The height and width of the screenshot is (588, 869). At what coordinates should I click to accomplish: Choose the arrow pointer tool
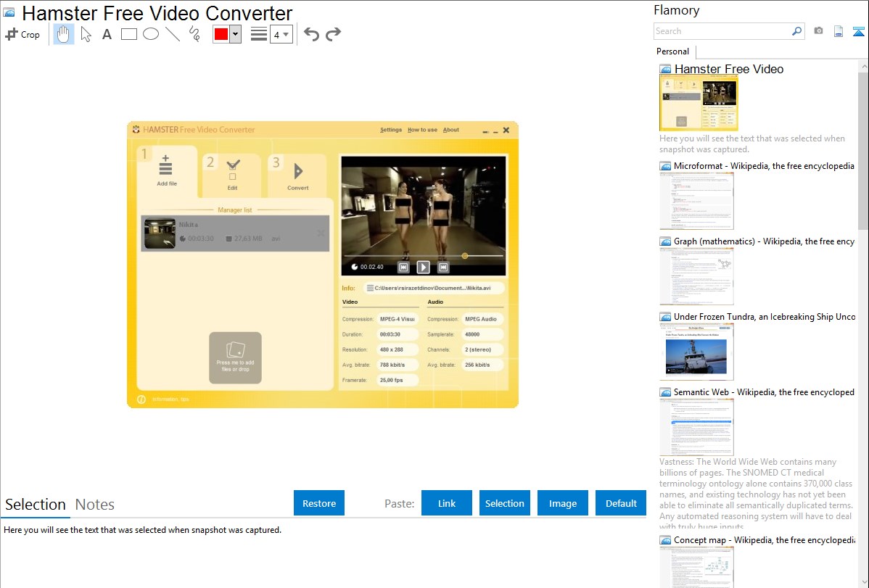[86, 34]
